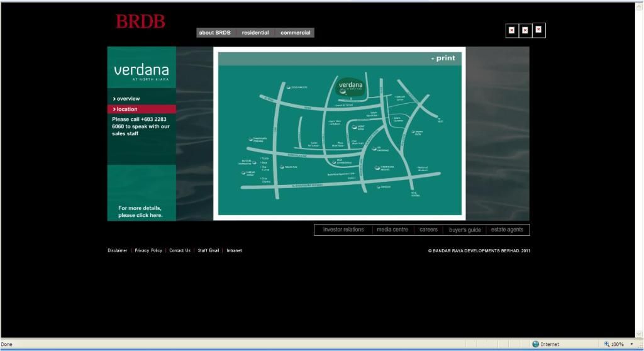This screenshot has height=351, width=644.
Task: Select the location sidebar item
Action: (x=127, y=109)
